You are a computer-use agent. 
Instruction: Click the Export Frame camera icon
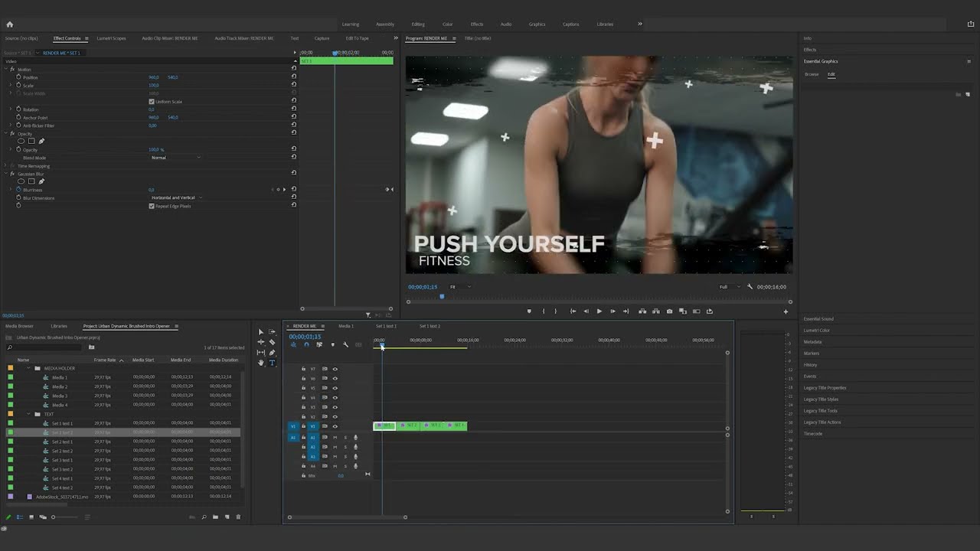tap(670, 311)
